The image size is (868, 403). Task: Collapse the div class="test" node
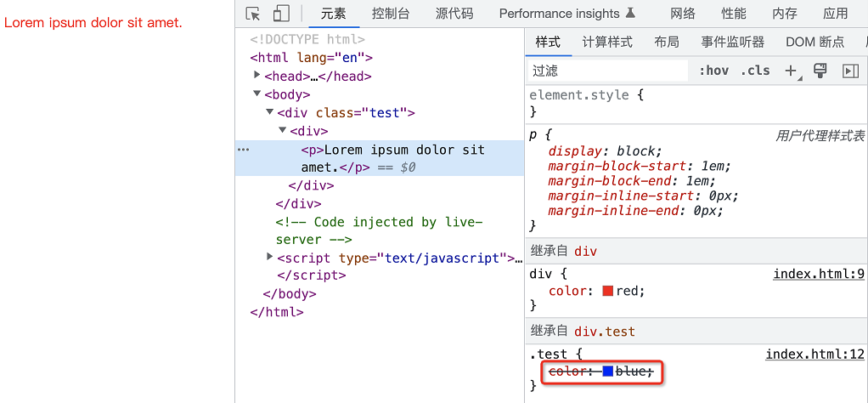pos(269,112)
